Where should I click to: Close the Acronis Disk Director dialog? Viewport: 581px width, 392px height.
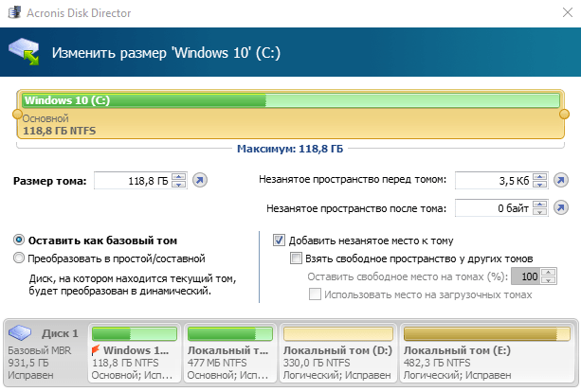[x=568, y=12]
